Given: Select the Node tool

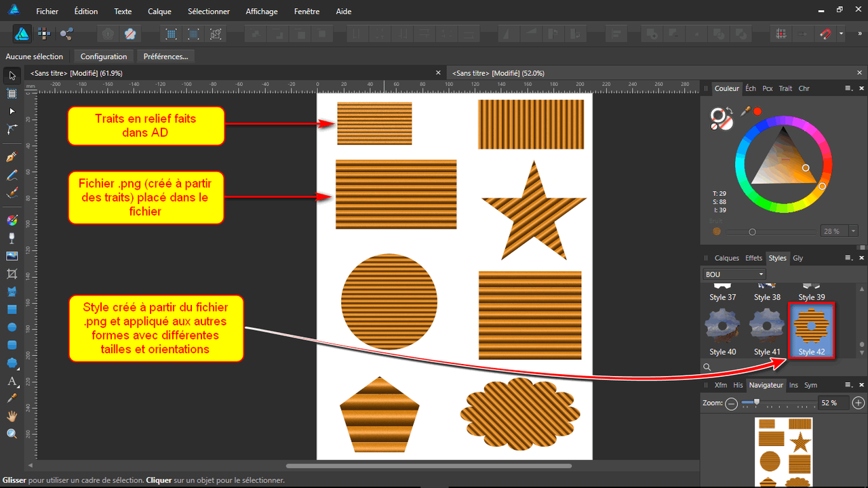Looking at the screenshot, I should 12,111.
